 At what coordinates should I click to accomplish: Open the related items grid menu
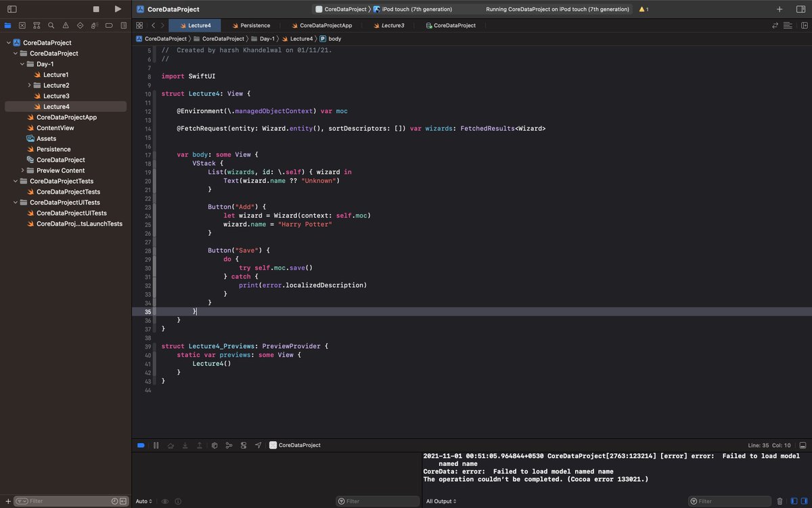[x=139, y=26]
